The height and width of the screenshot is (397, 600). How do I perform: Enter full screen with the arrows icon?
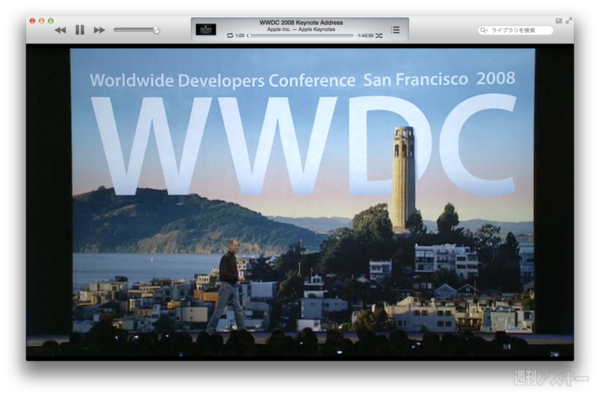pos(569,20)
